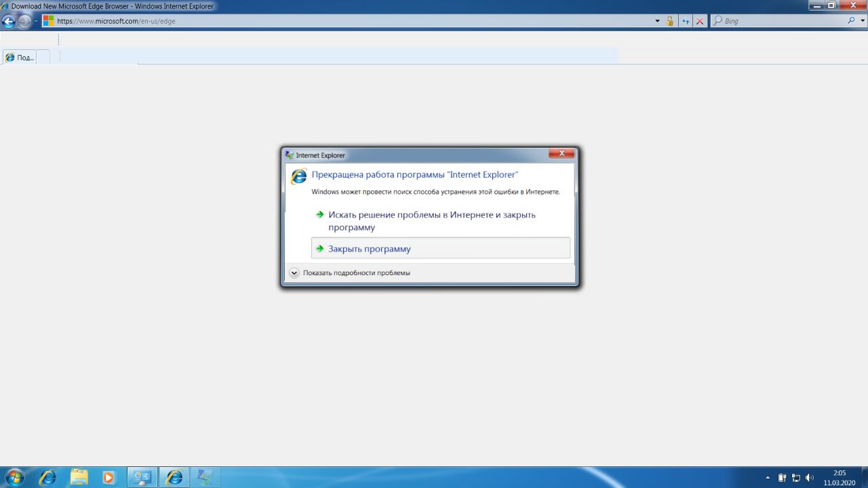This screenshot has width=868, height=488.
Task: Click the crash dialog title bar icon
Action: (290, 155)
